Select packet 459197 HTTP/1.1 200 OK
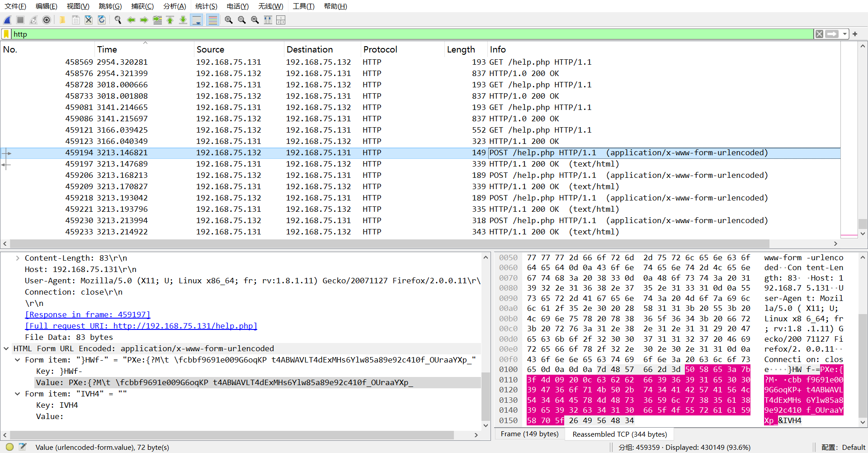The image size is (868, 453). 420,164
